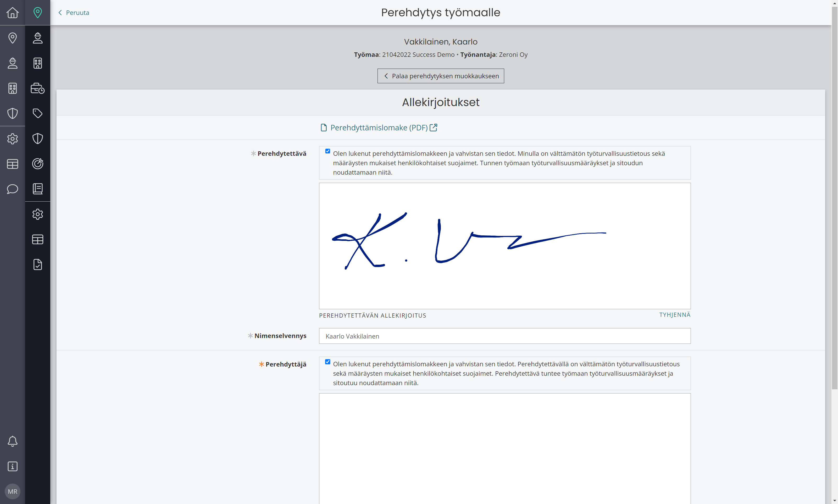Open location pin in first sidebar column
838x504 pixels.
point(13,38)
